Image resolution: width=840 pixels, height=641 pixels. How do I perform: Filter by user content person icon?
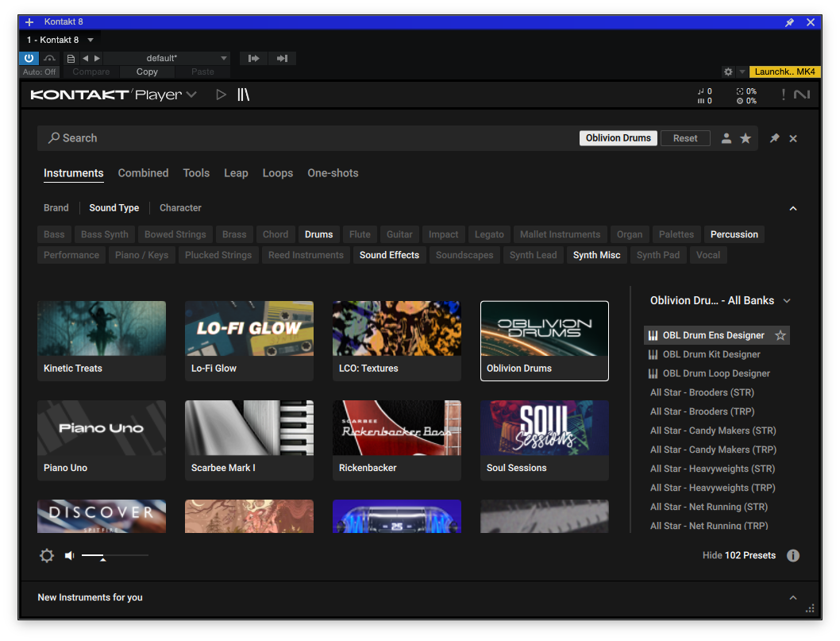click(726, 138)
